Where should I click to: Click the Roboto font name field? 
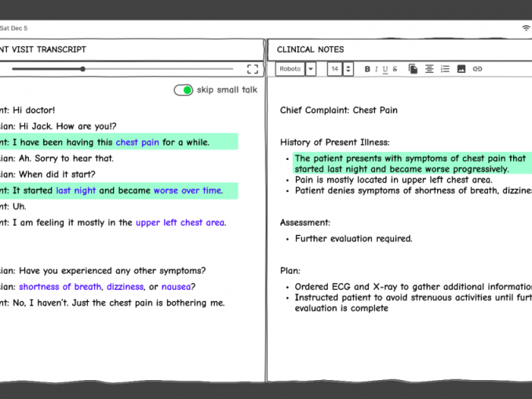pyautogui.click(x=290, y=69)
